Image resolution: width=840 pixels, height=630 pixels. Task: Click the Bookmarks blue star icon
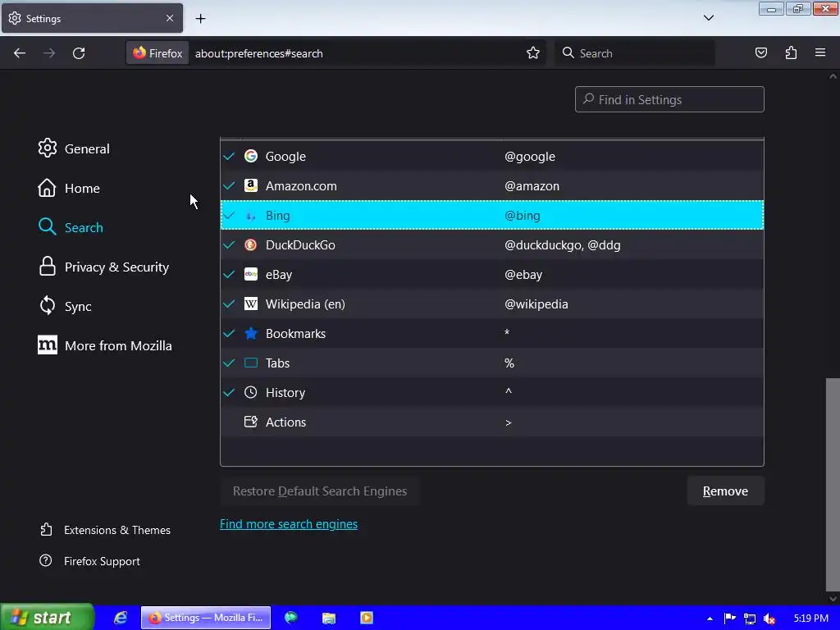251,333
